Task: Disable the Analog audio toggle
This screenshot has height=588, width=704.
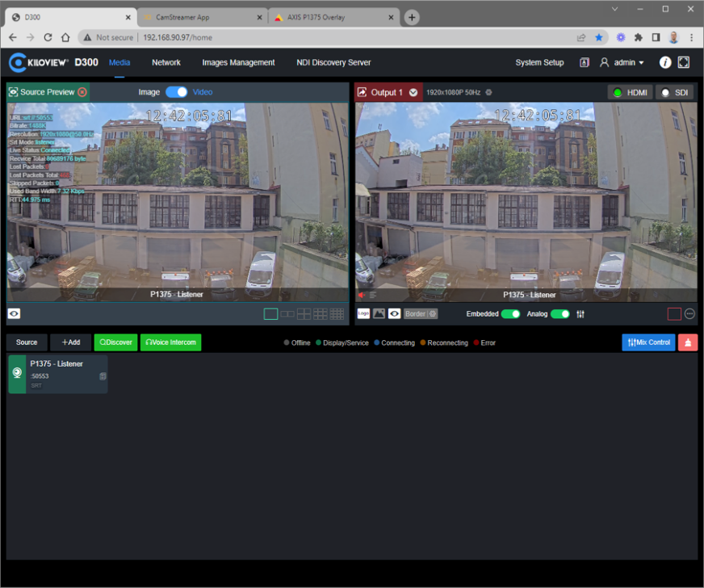Action: coord(560,313)
